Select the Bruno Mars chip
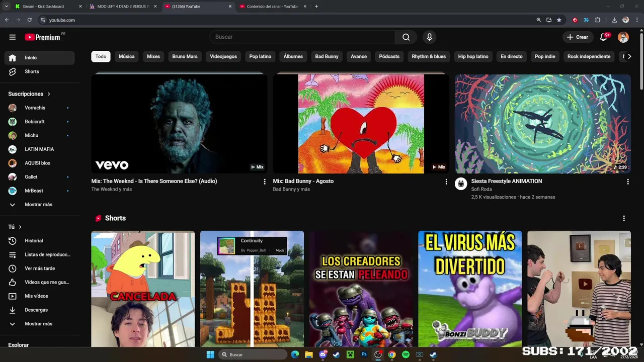Screen dimensions: 644x362 point(185,56)
